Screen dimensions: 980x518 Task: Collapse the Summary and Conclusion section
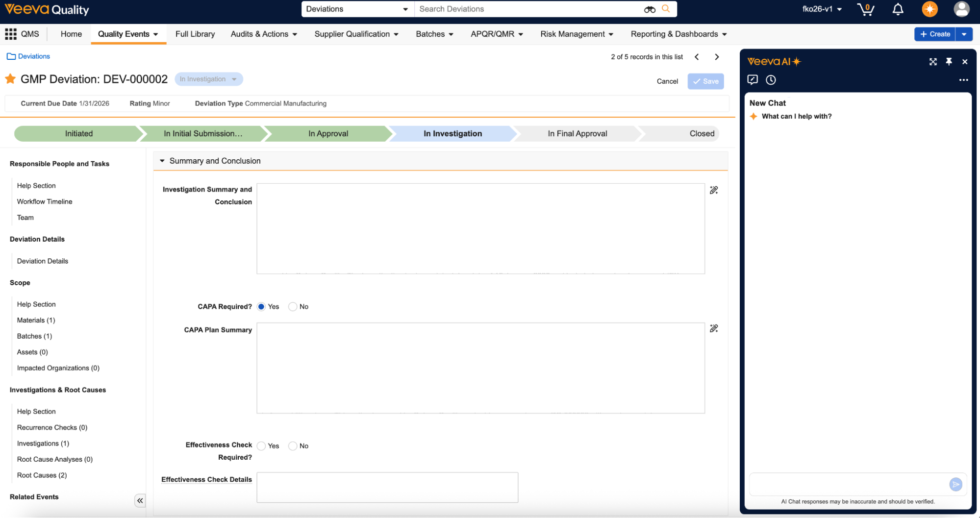162,161
